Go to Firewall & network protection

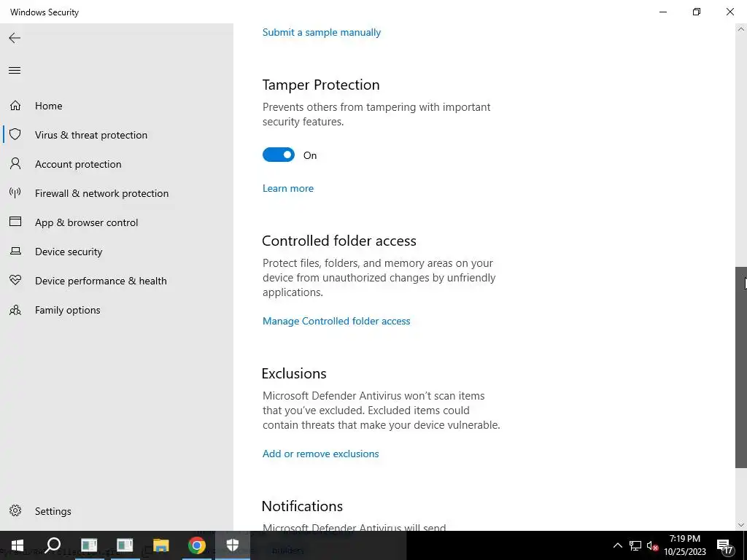[101, 193]
